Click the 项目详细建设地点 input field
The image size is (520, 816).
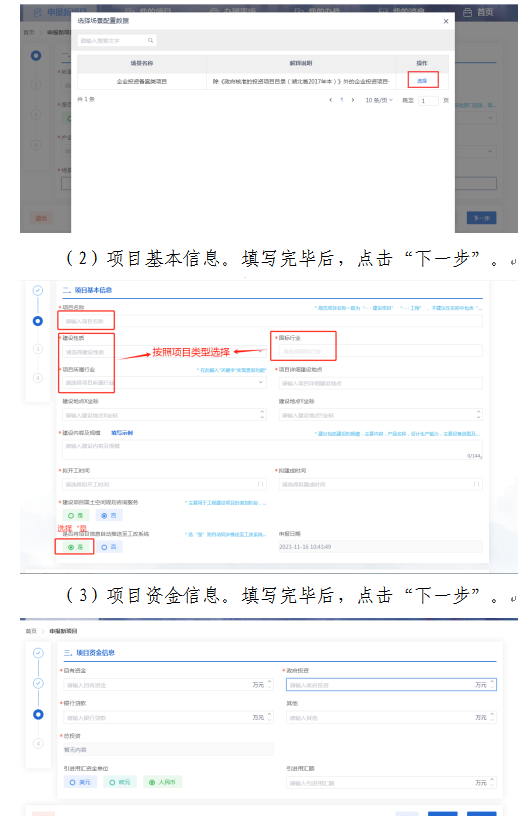click(x=381, y=383)
